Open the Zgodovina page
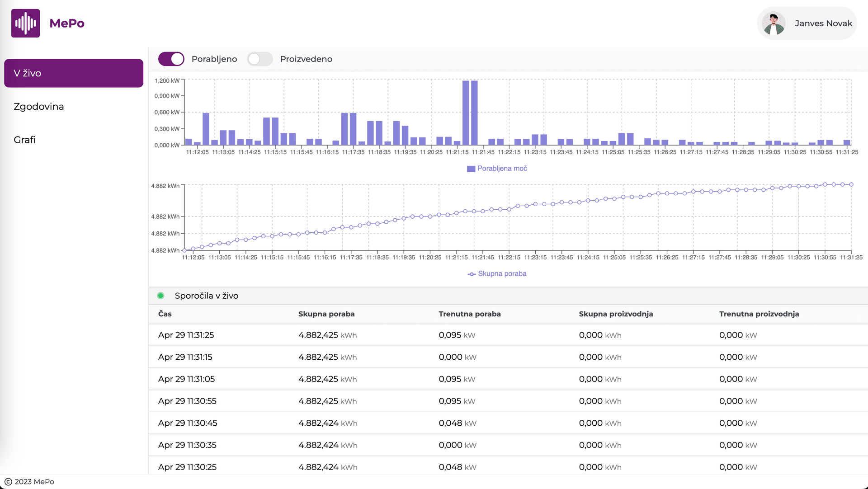This screenshot has height=489, width=868. [39, 107]
